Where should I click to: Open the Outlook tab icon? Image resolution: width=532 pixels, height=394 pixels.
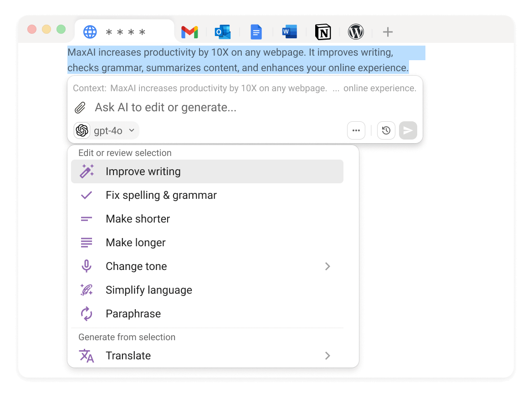coord(223,32)
